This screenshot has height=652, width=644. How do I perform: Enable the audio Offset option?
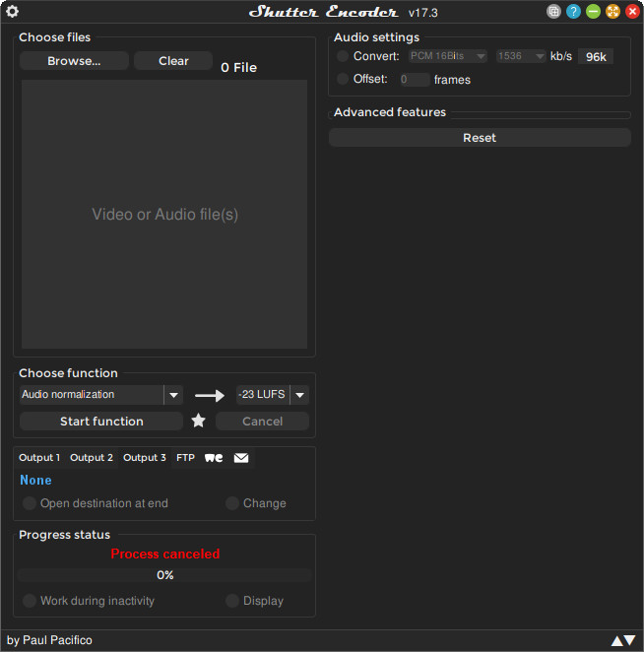(343, 79)
